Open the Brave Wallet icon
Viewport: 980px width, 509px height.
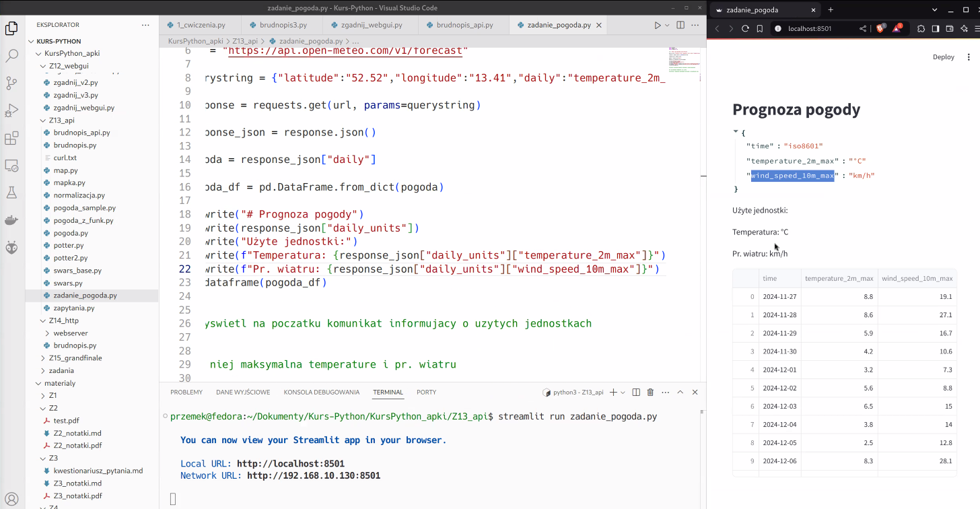point(950,28)
